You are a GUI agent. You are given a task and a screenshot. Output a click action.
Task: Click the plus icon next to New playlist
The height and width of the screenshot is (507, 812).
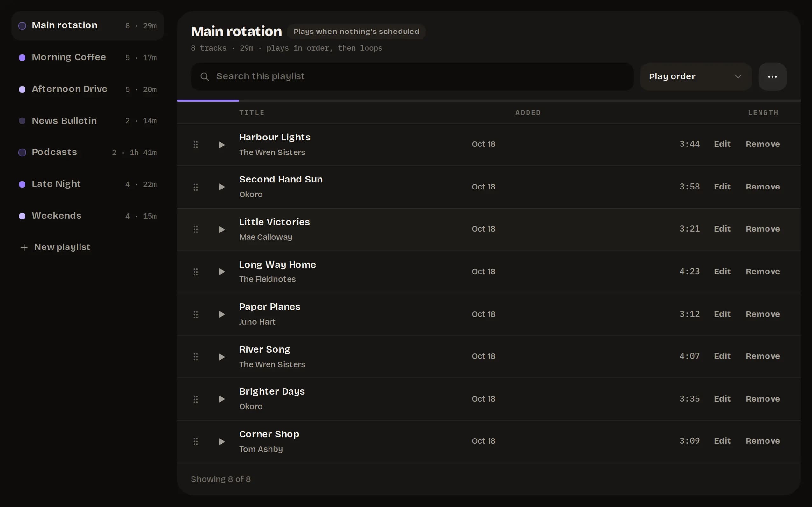(24, 247)
